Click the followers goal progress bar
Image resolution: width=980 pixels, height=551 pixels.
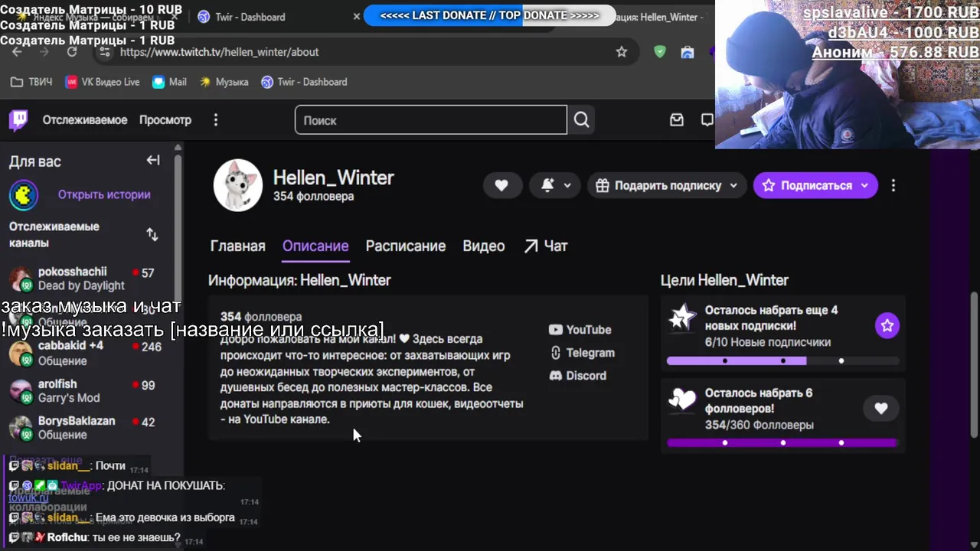coord(782,442)
